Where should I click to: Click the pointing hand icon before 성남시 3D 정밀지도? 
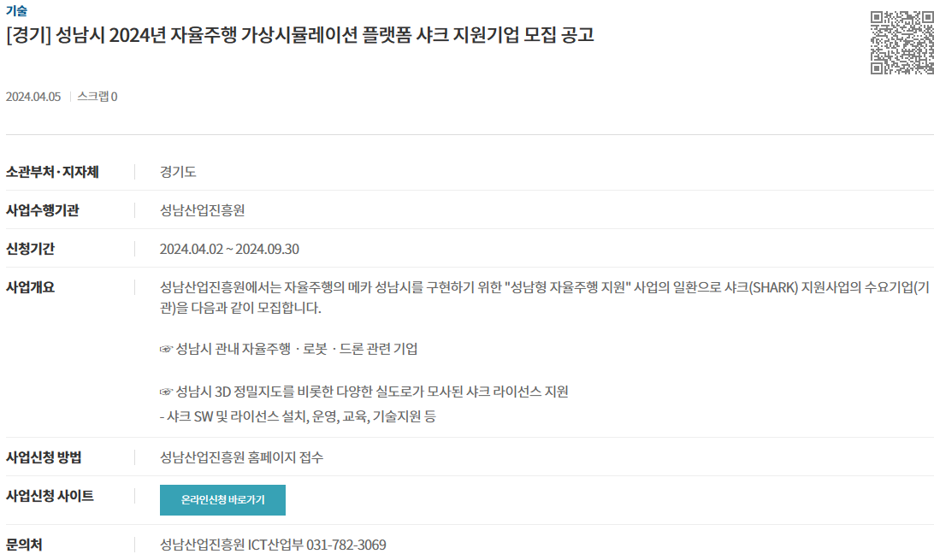(x=166, y=392)
